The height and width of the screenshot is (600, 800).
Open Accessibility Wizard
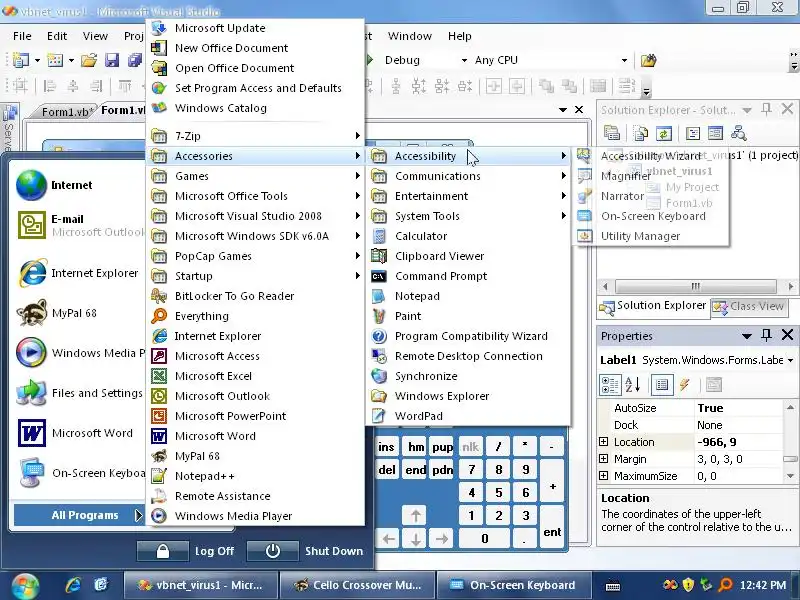click(x=651, y=156)
